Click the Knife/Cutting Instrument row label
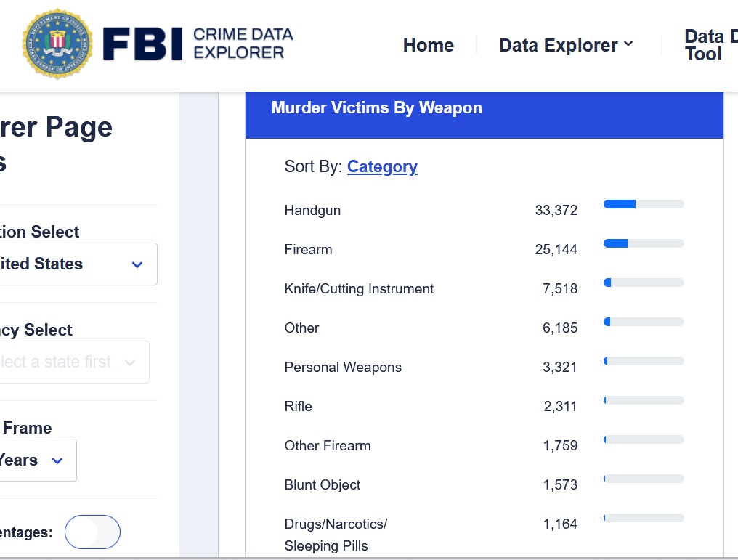 click(x=359, y=288)
